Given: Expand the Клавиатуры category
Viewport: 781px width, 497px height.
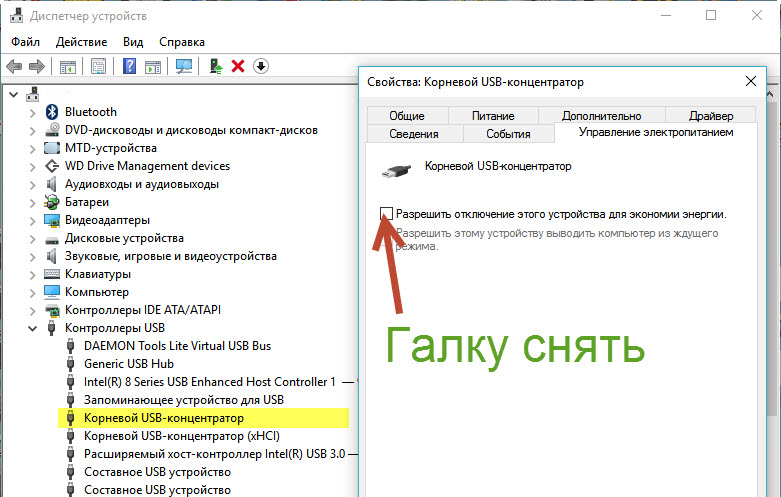Looking at the screenshot, I should click(34, 274).
